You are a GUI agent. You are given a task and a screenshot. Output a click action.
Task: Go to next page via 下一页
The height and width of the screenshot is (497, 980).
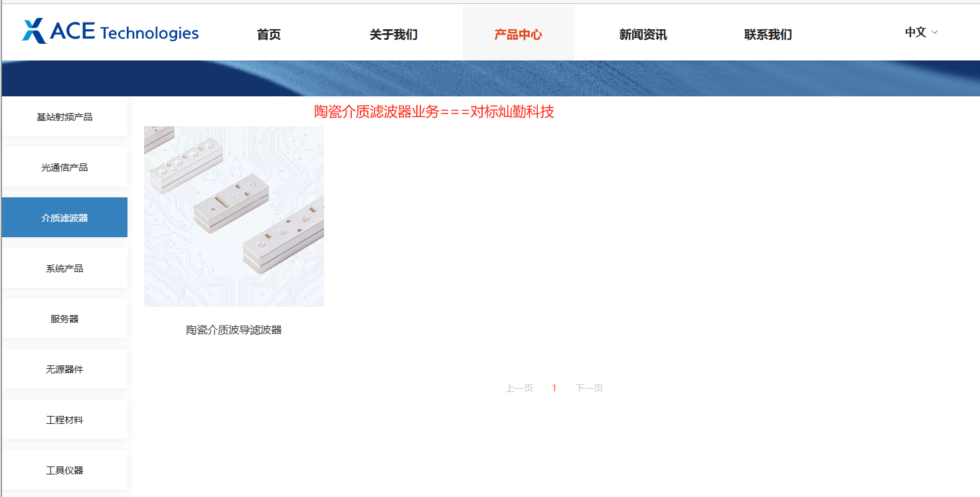tap(590, 388)
